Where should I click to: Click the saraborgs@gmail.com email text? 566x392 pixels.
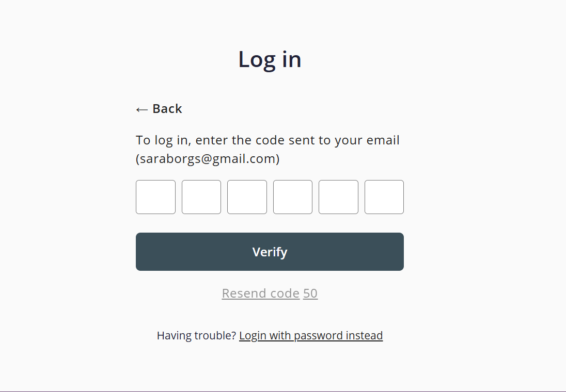[x=208, y=159]
